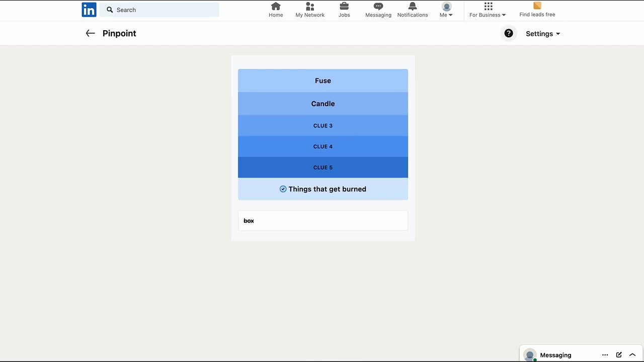Reveal CLUE 5
Viewport: 644px width, 362px height.
point(323,167)
